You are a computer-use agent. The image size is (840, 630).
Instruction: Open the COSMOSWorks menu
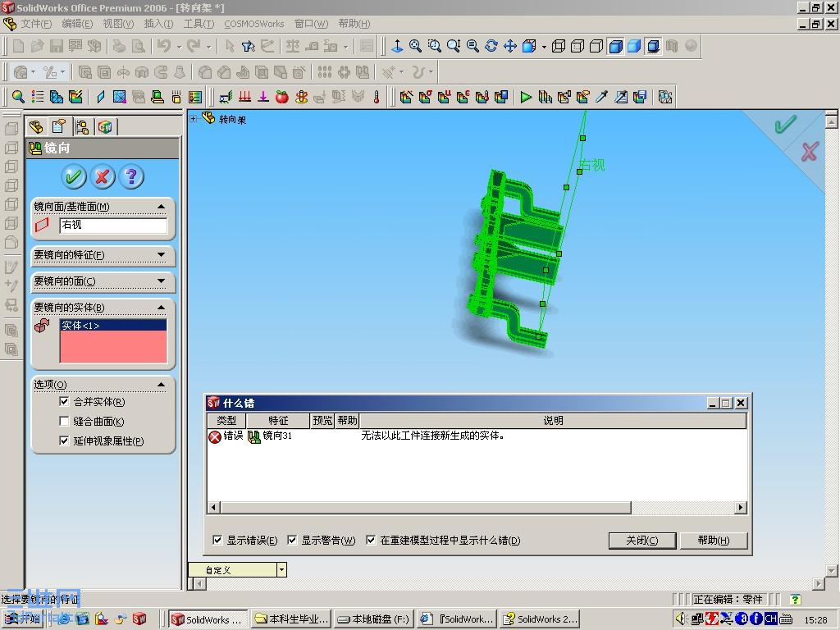(254, 24)
